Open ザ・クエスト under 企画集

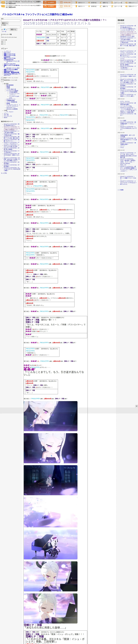[10, 112]
